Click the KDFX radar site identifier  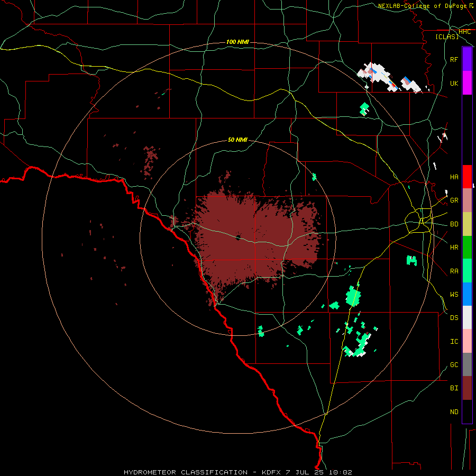click(271, 472)
